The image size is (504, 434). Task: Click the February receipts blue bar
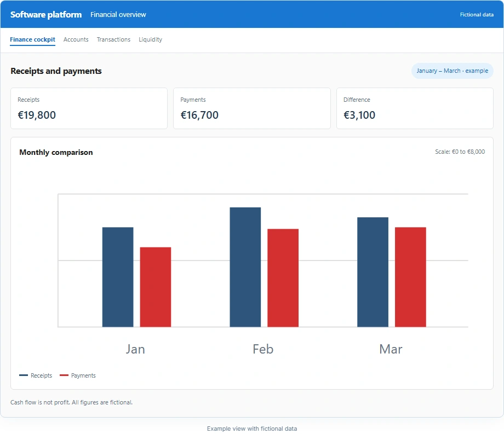tap(245, 267)
